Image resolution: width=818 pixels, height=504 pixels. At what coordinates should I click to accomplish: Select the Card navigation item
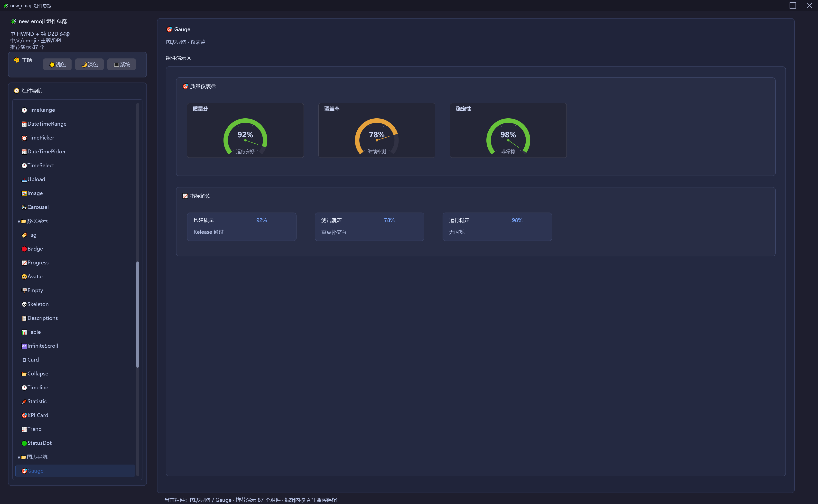pyautogui.click(x=75, y=360)
